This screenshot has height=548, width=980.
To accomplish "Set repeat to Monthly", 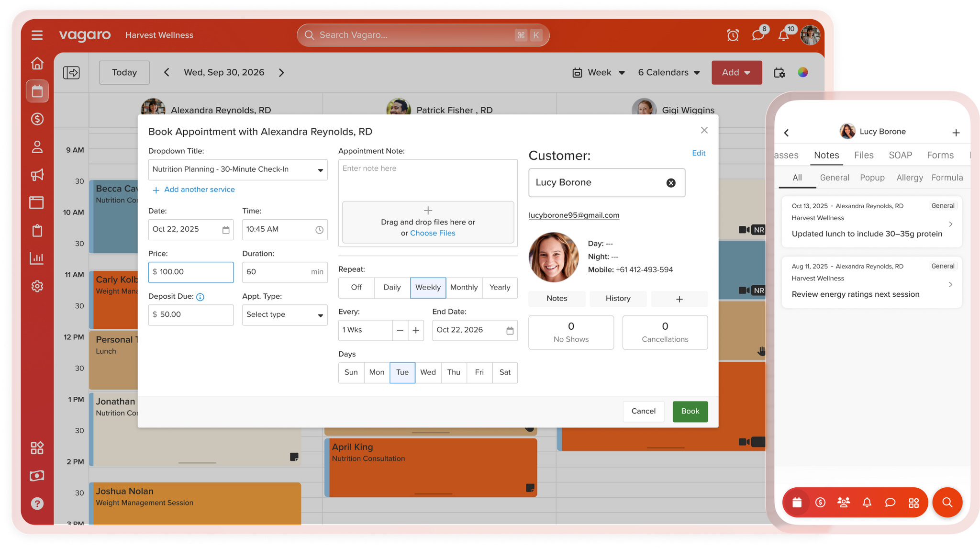I will [x=464, y=288].
